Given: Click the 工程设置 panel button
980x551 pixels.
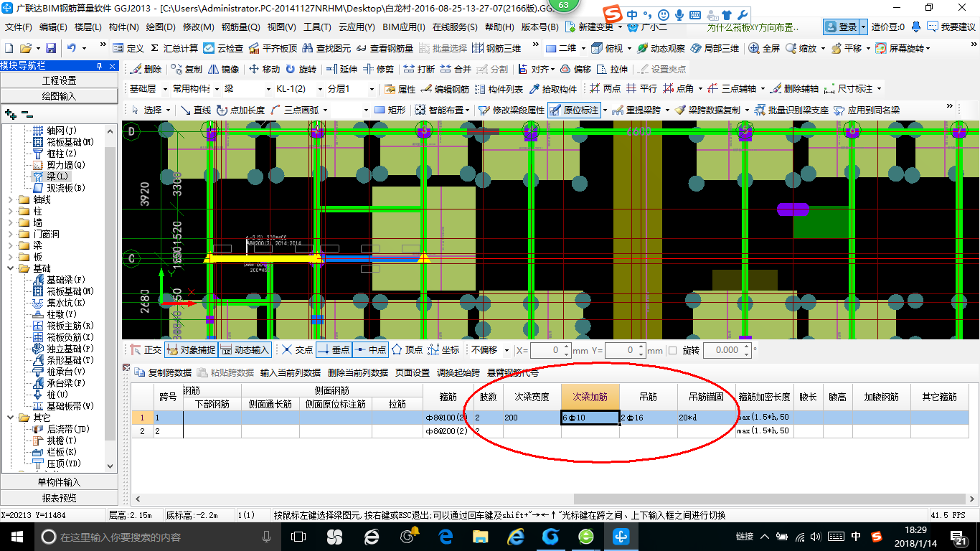Looking at the screenshot, I should [x=59, y=80].
